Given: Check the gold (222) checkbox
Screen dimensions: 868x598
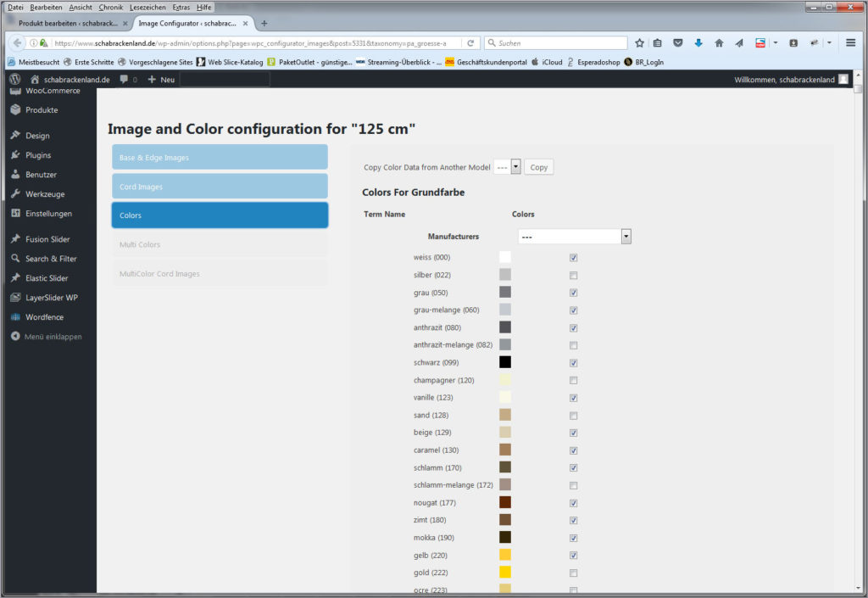Looking at the screenshot, I should (x=574, y=573).
